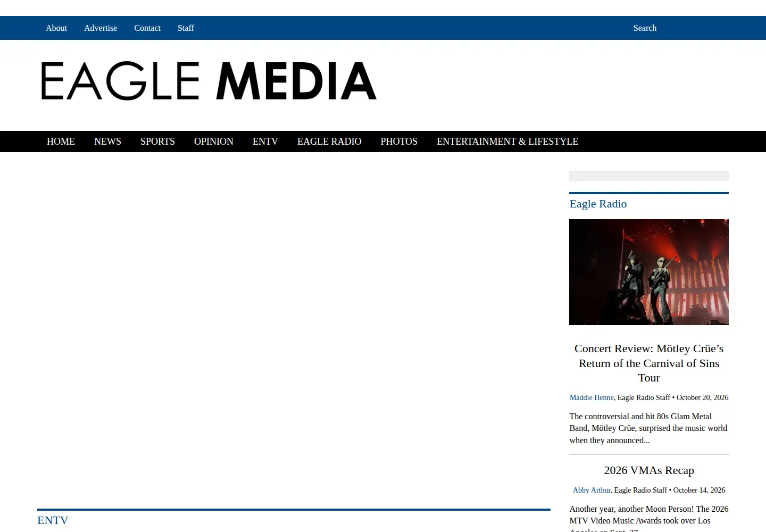Open the ENTV menu item

265,142
